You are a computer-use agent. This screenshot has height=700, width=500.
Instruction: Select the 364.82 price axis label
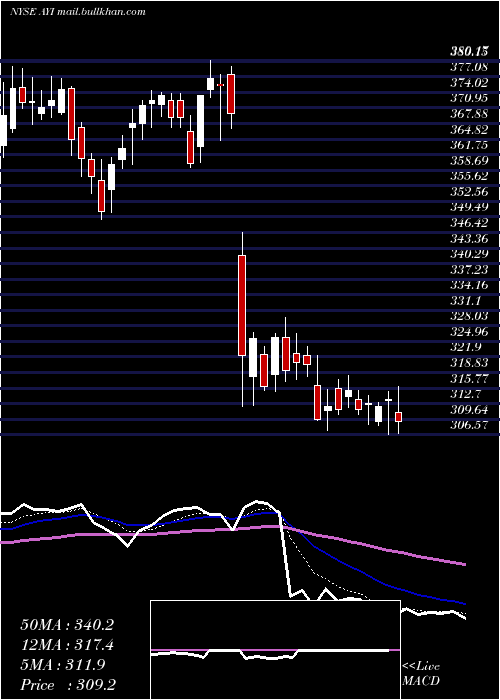point(469,129)
